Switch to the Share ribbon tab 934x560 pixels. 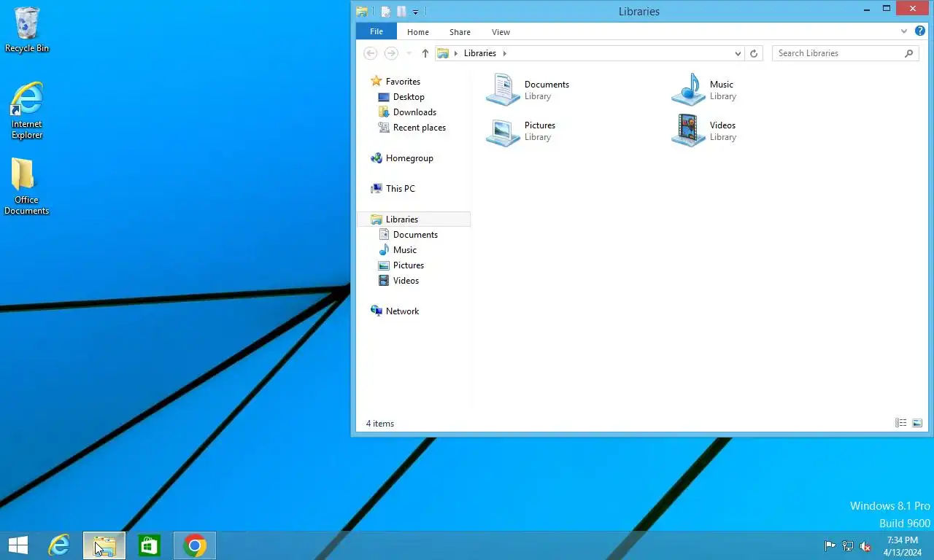460,32
